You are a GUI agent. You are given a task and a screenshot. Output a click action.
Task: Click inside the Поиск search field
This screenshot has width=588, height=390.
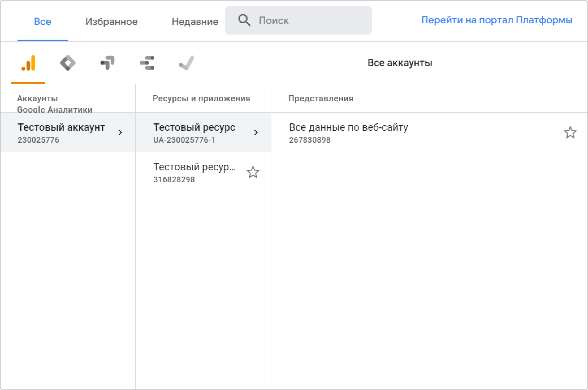311,20
